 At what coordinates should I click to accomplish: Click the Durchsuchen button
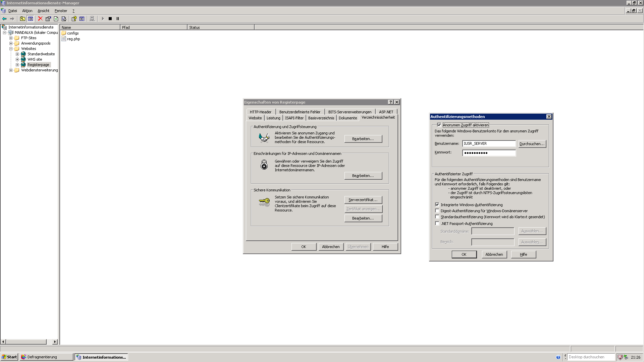532,144
